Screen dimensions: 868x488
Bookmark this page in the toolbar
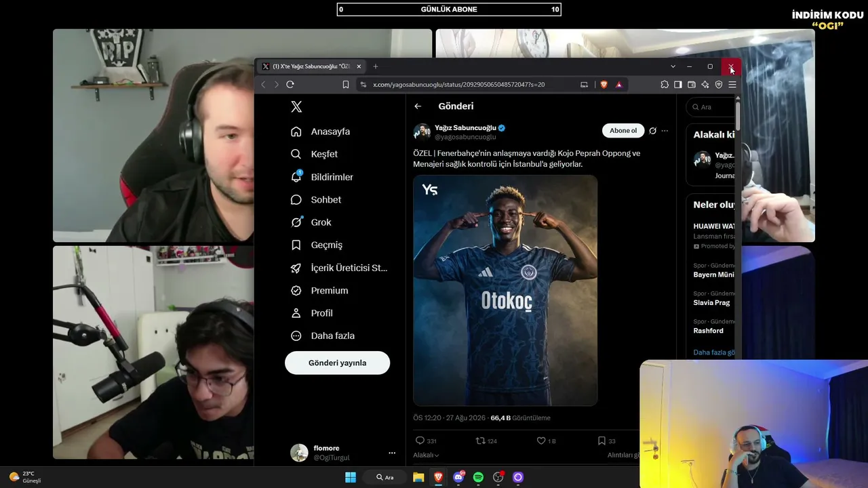(346, 85)
